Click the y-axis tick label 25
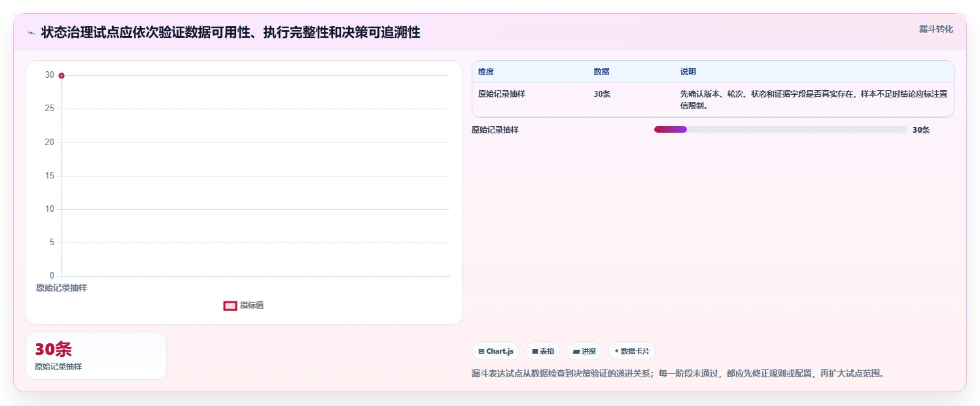 pos(50,109)
